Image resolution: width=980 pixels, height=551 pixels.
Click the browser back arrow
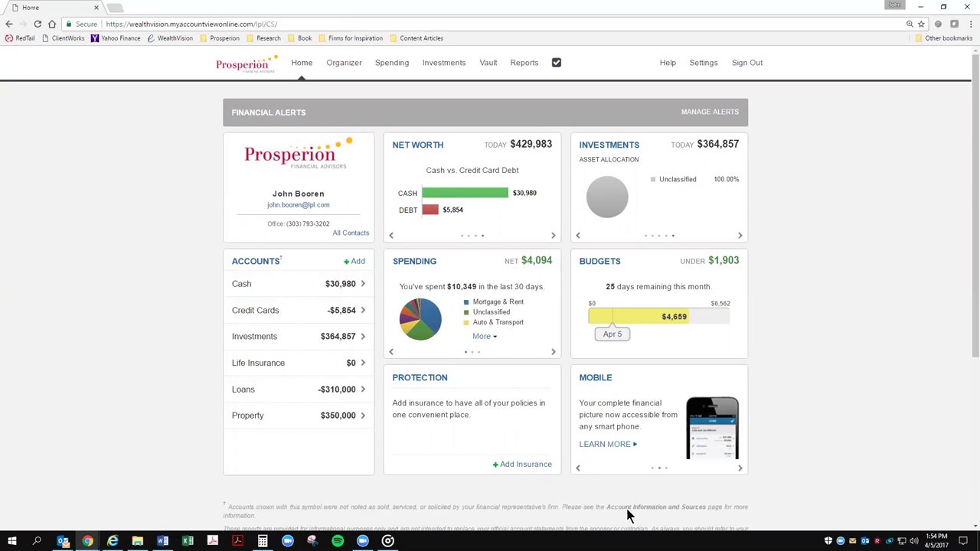(x=8, y=24)
